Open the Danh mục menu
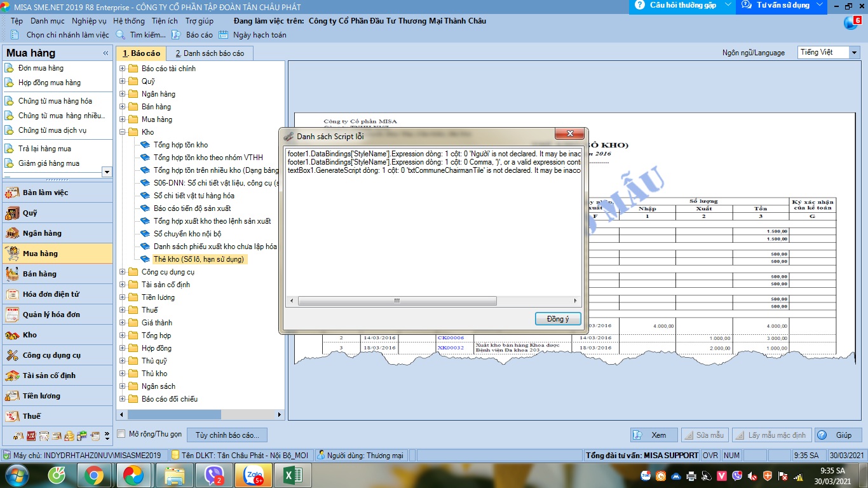This screenshot has height=488, width=868. click(48, 21)
